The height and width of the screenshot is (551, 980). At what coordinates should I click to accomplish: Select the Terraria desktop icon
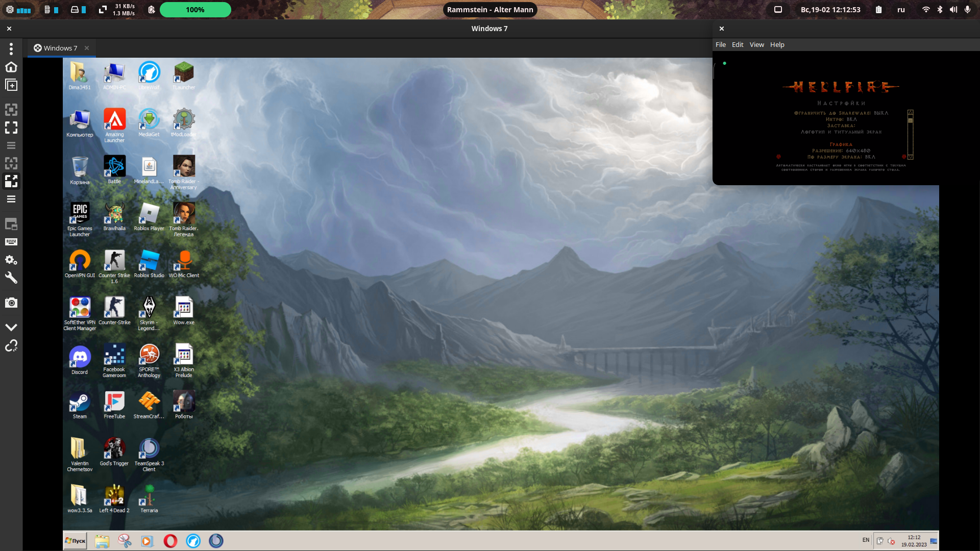[x=149, y=499]
